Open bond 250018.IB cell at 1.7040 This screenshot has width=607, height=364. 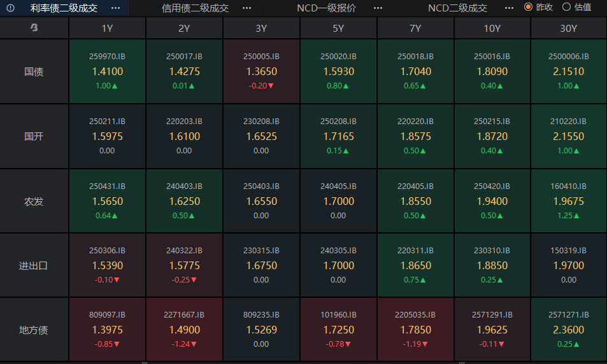coord(415,71)
